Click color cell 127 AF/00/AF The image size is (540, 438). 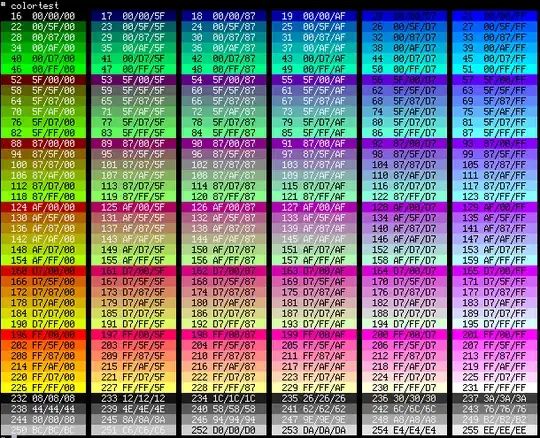click(314, 207)
